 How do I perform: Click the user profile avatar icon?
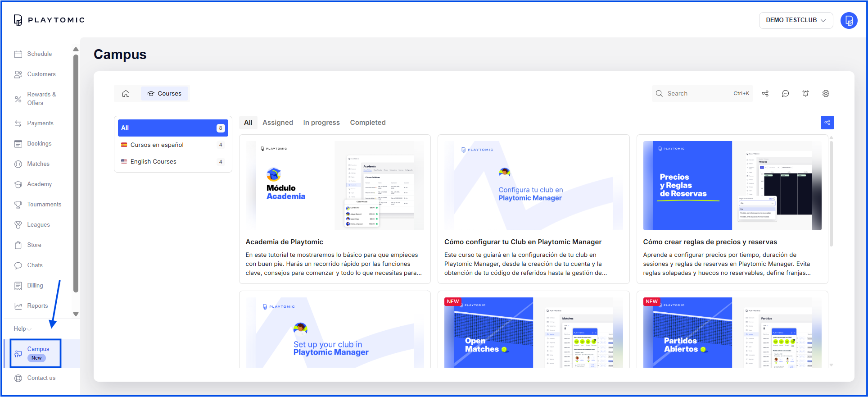[x=849, y=20]
